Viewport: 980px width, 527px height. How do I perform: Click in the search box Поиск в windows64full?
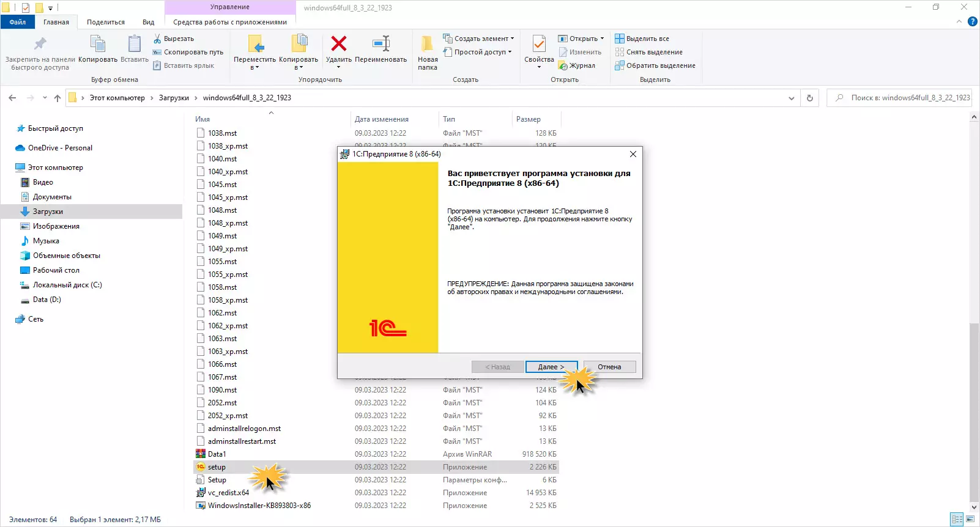coord(899,98)
